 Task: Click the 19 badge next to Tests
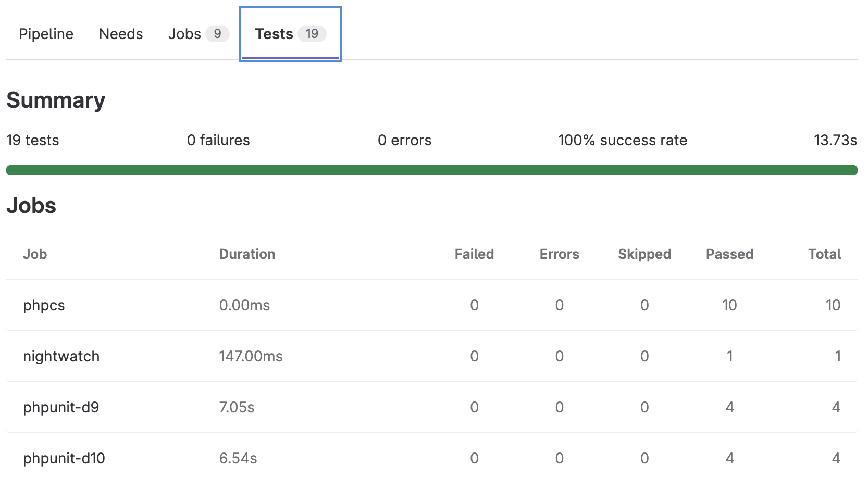[312, 34]
